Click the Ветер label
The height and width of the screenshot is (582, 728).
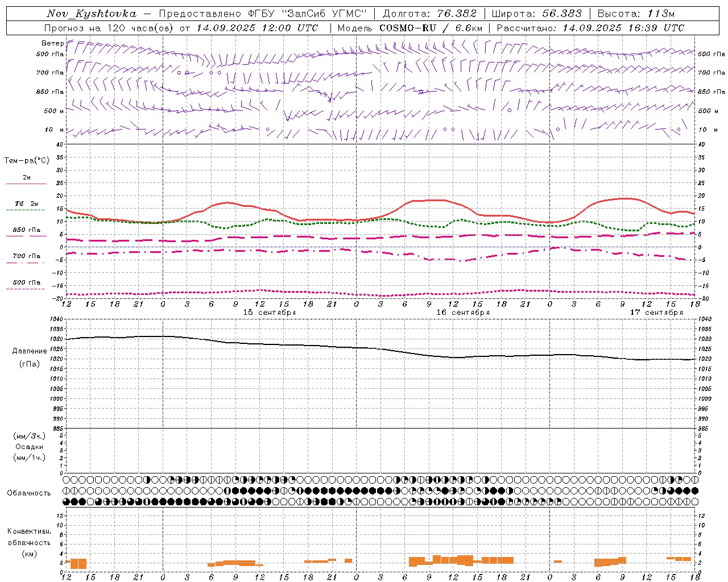point(53,43)
